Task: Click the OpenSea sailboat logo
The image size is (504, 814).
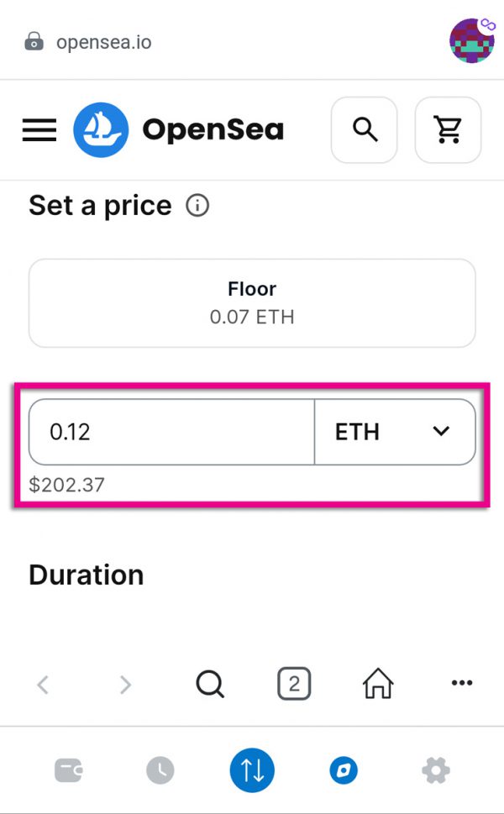Action: click(99, 129)
